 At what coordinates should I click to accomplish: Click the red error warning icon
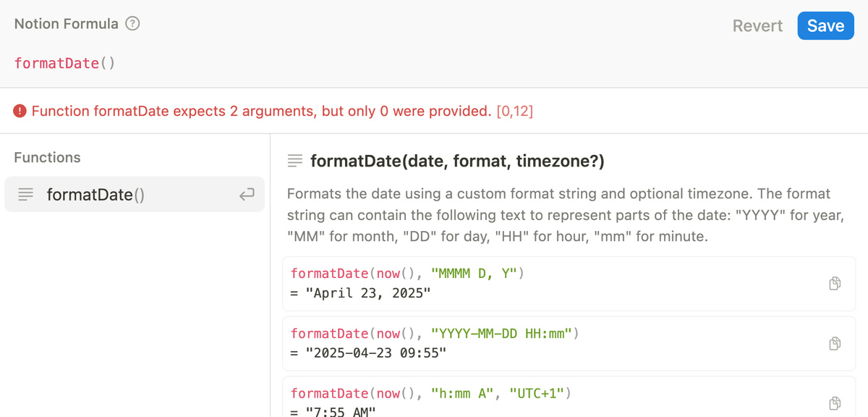point(20,111)
